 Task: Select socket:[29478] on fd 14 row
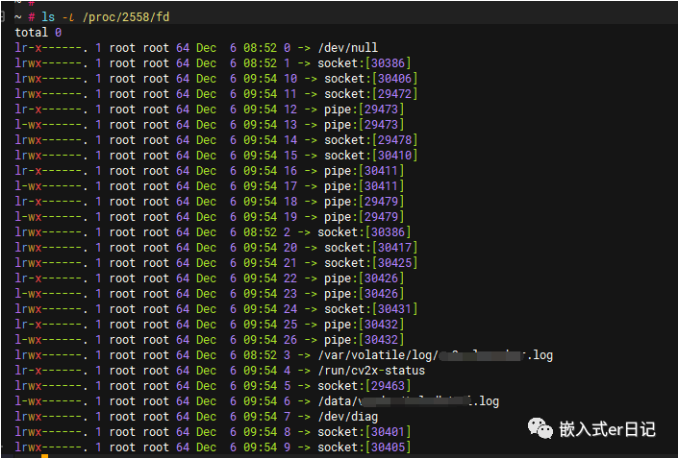click(371, 140)
